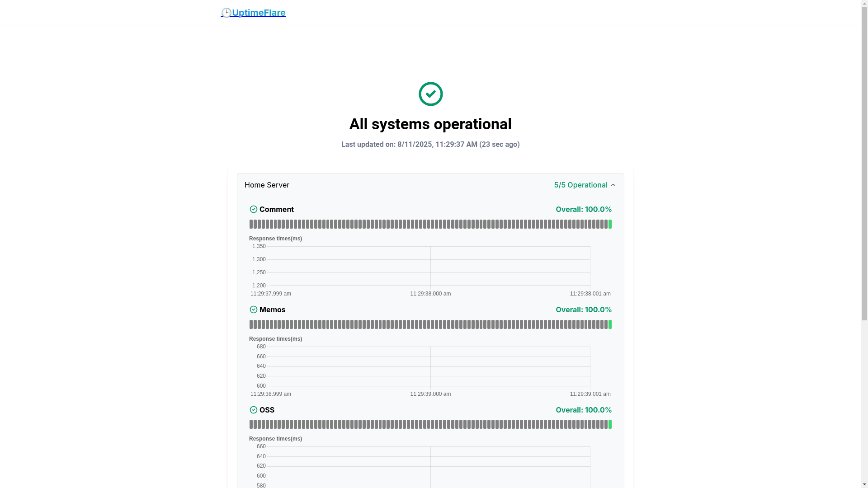Click the Response times(ms) label under Comment

(x=275, y=239)
